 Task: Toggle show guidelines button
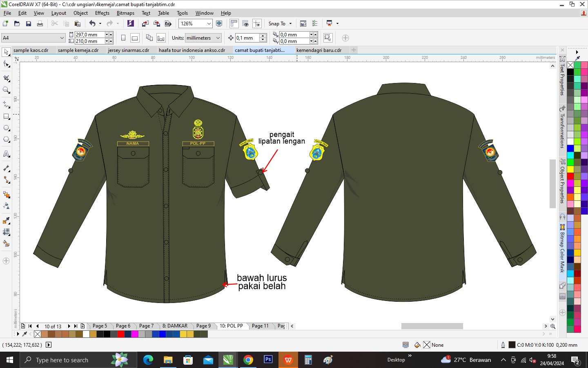tap(257, 24)
